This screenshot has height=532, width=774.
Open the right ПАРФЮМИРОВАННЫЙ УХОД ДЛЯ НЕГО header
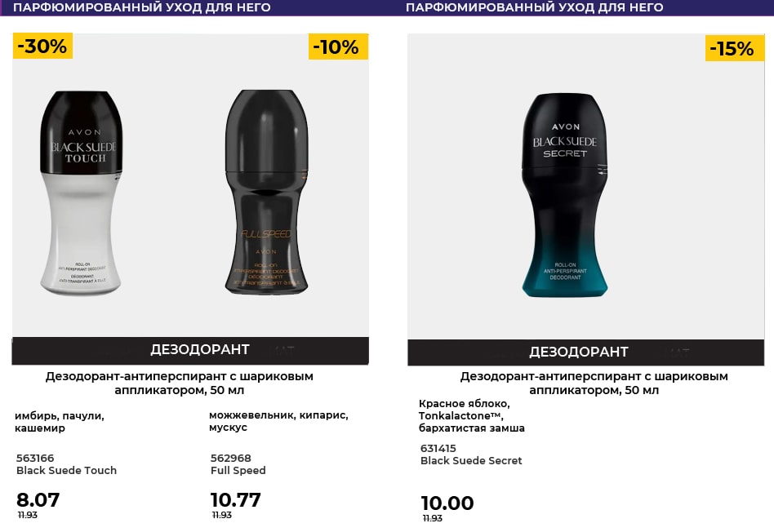click(x=534, y=7)
